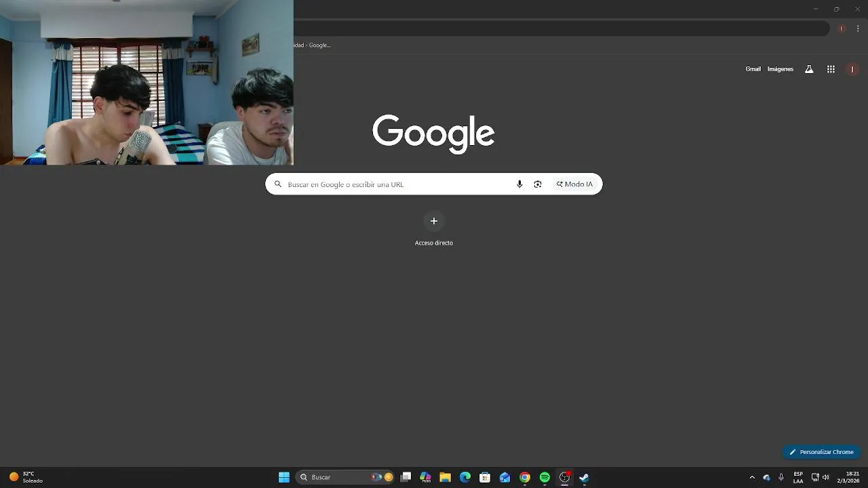Open Chrome three-dot menu
The image size is (868, 488).
(x=858, y=28)
